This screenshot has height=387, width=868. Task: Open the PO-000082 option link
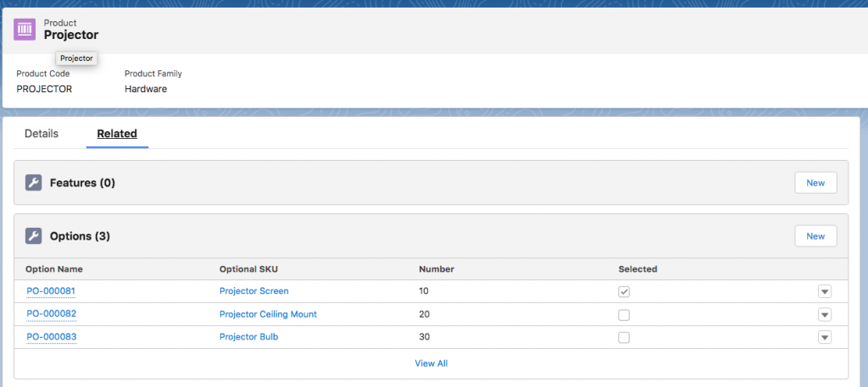point(52,314)
